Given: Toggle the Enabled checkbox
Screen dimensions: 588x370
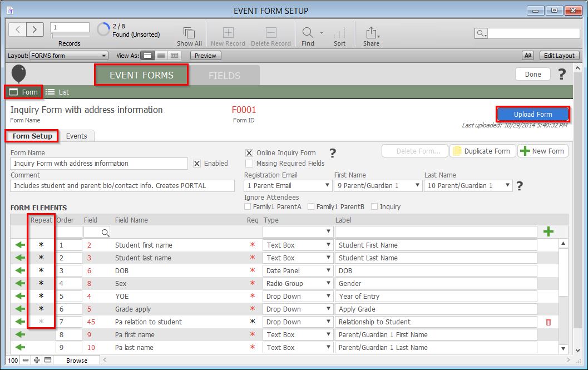Looking at the screenshot, I should pos(197,164).
